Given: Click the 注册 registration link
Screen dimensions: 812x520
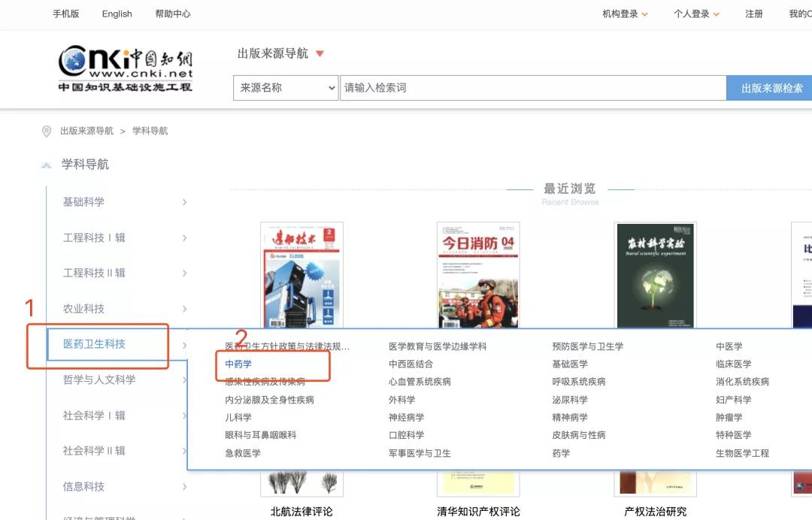Looking at the screenshot, I should pyautogui.click(x=754, y=14).
